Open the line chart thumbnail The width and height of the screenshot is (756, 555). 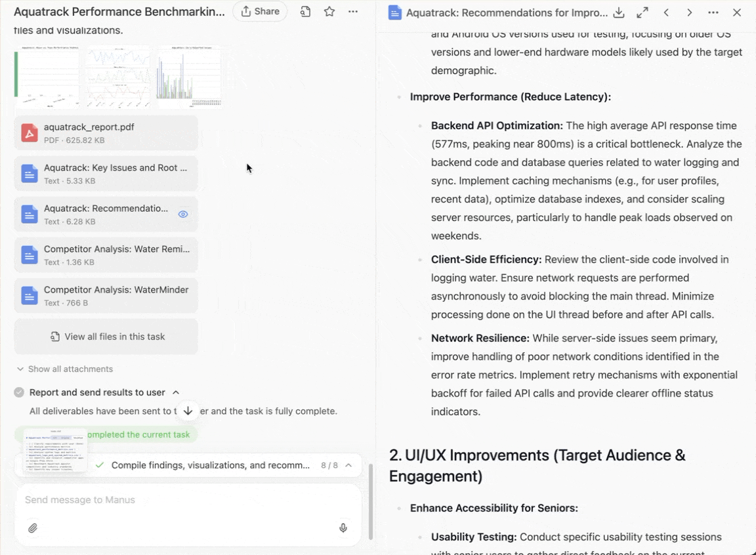point(118,77)
